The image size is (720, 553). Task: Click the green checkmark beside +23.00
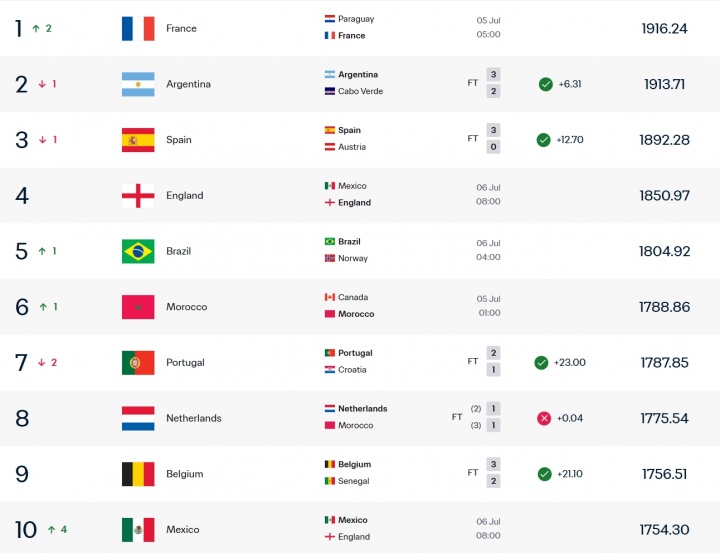coord(541,362)
